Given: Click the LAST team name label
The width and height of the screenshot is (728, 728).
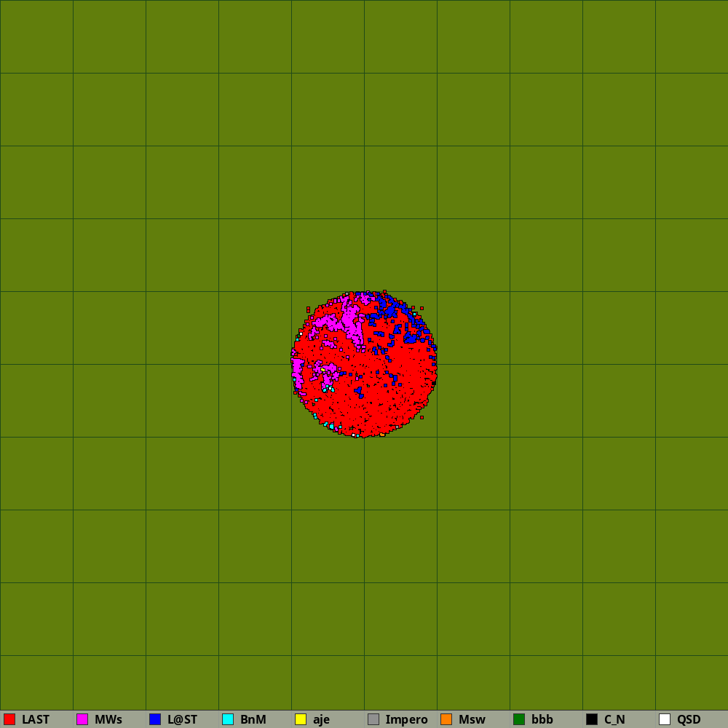Looking at the screenshot, I should [x=36, y=719].
